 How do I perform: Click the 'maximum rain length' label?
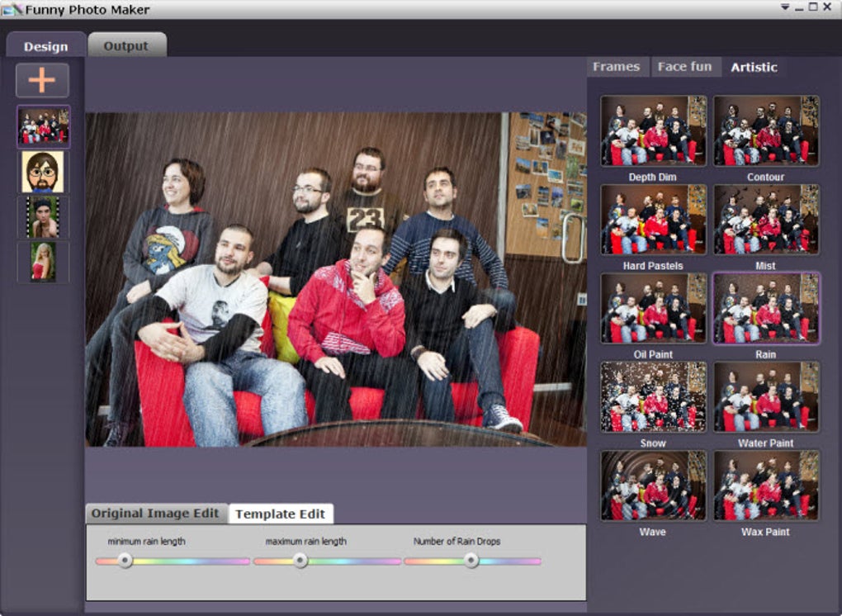point(306,542)
